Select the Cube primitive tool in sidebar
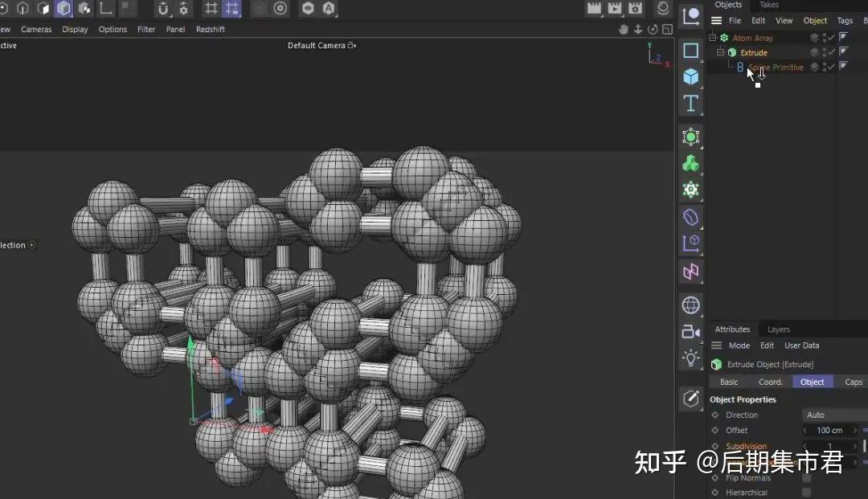Screen dimensions: 868x499 pos(690,75)
